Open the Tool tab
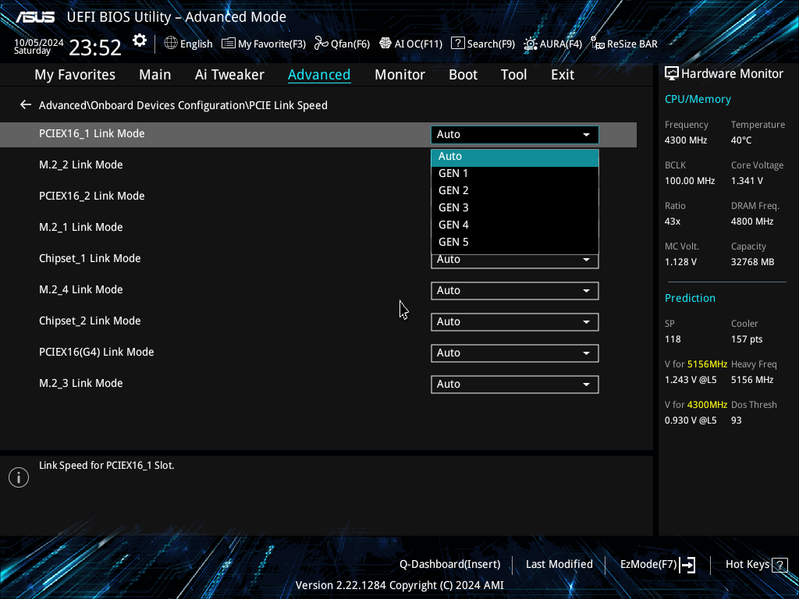Viewport: 799px width, 599px height. pyautogui.click(x=514, y=75)
